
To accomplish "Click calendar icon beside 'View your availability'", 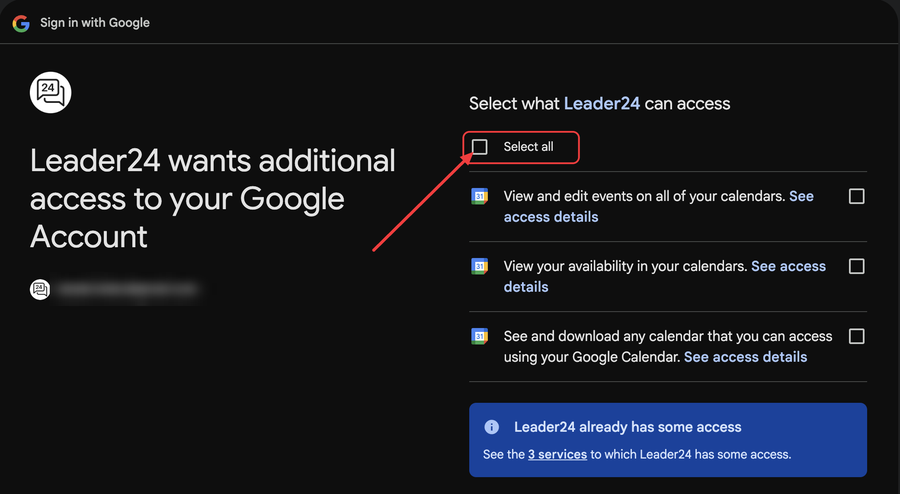I will 480,266.
